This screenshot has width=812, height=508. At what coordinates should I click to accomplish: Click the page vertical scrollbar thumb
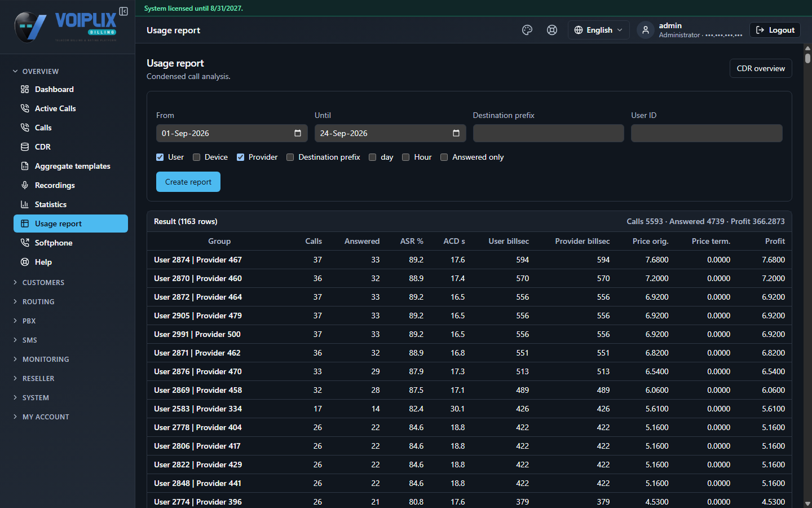(807, 58)
